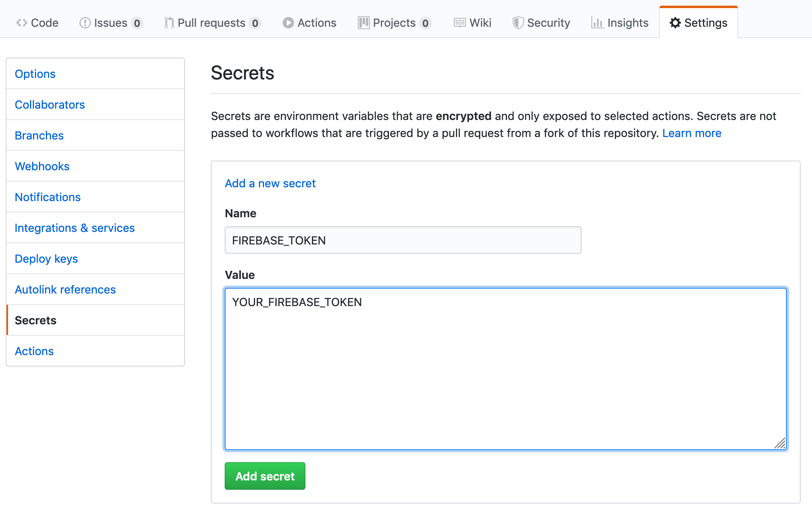The width and height of the screenshot is (812, 510).
Task: Click the Issues exclamation-circle icon
Action: 84,23
